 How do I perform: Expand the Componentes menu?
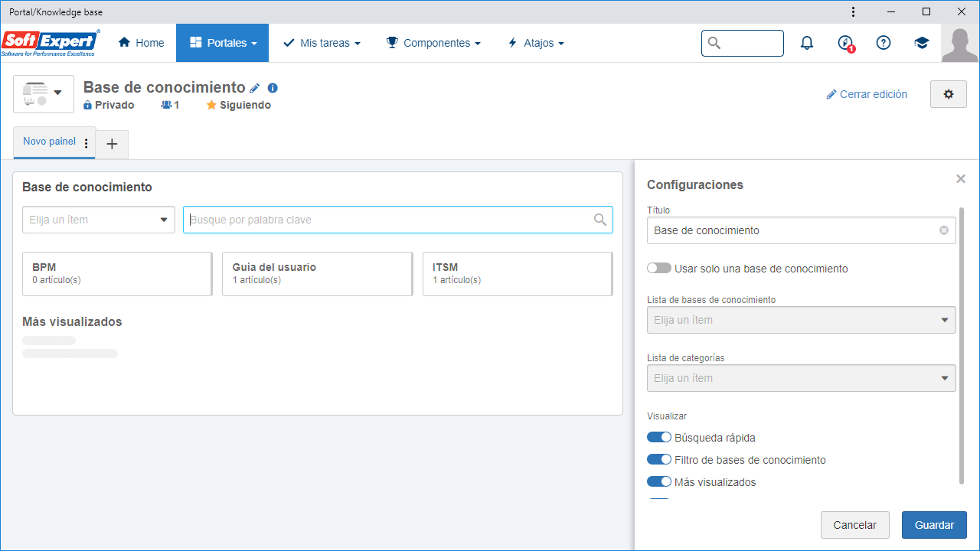pos(433,43)
